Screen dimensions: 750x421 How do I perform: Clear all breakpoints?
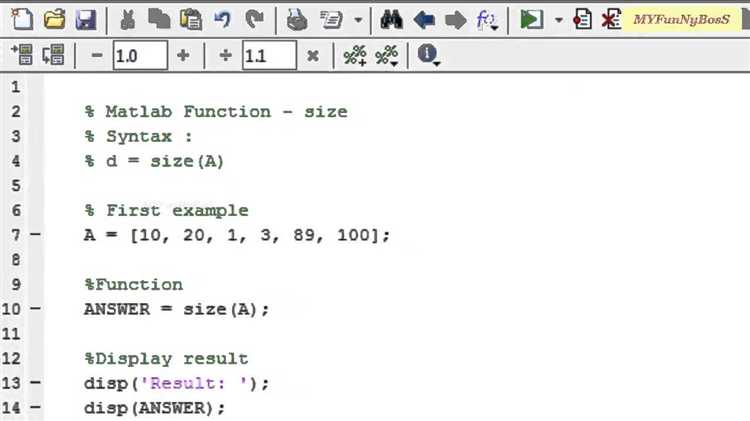click(611, 20)
